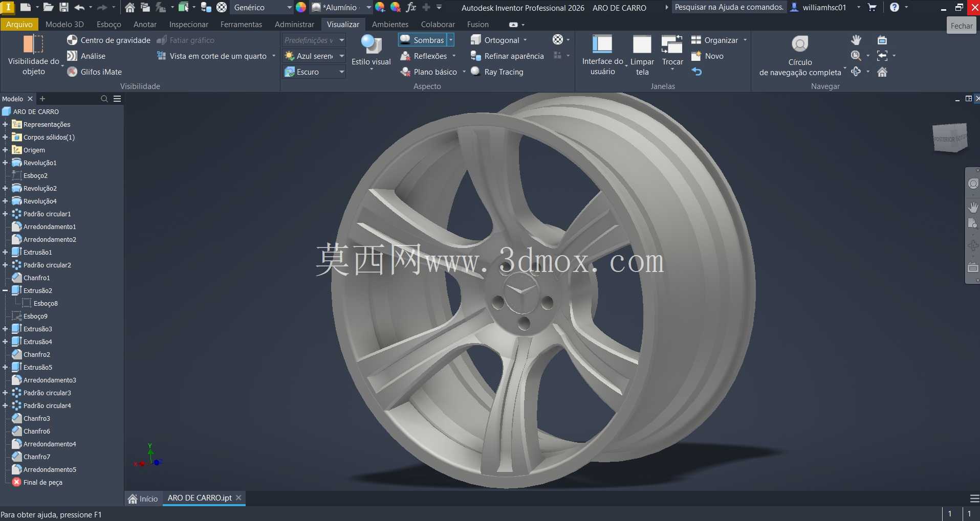Click the Save icon in quick access toolbar

point(64,7)
